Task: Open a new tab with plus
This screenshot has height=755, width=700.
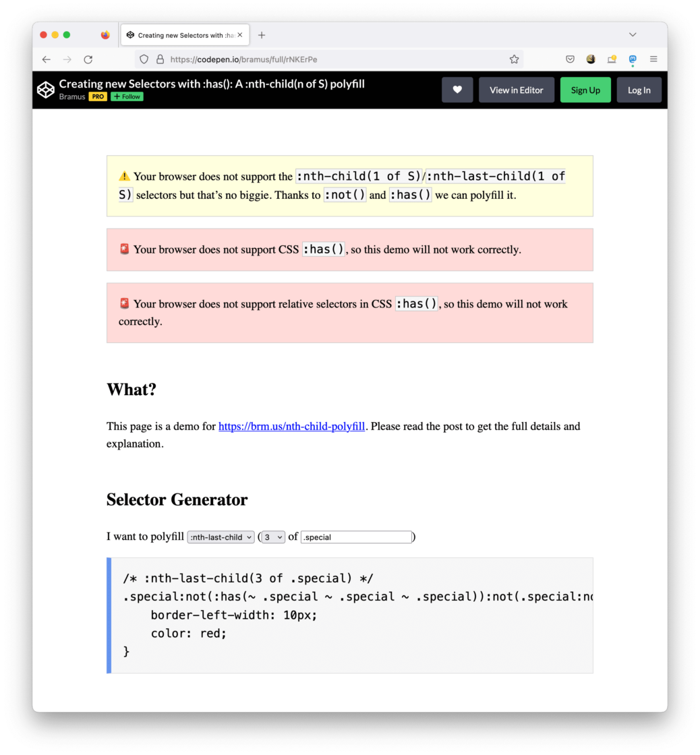Action: point(262,35)
